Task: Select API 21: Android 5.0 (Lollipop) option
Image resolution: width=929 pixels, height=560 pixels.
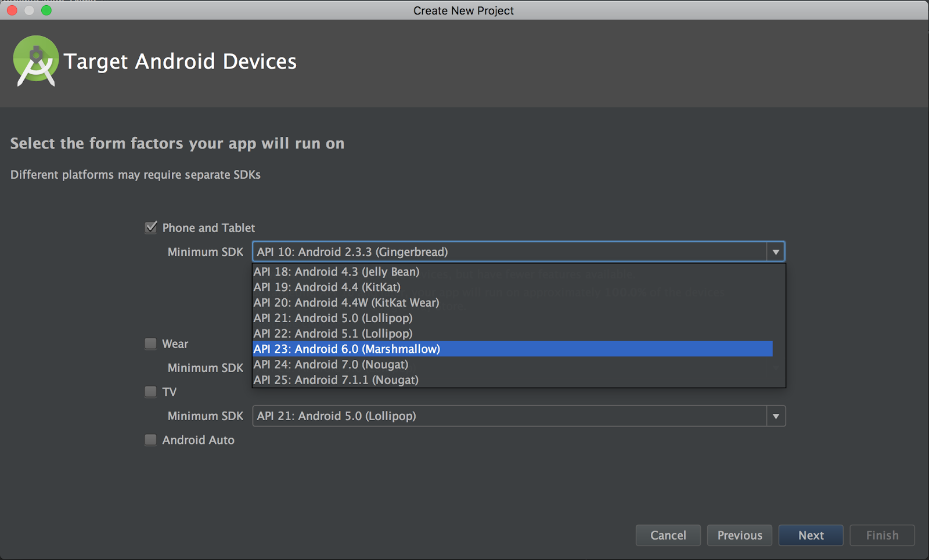Action: [333, 318]
